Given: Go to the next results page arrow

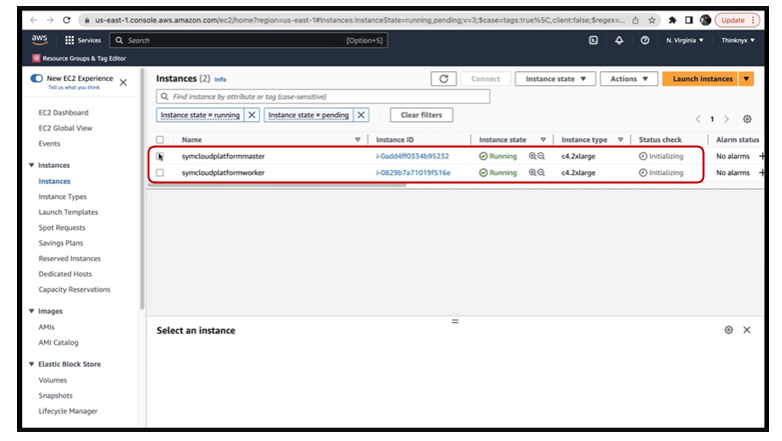Looking at the screenshot, I should click(x=727, y=119).
